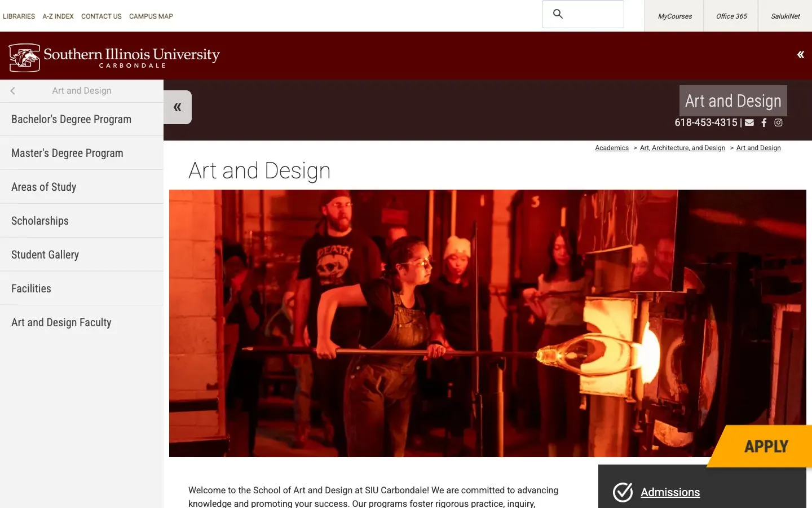Collapse the sidebar navigation panel
The image size is (812, 508).
coord(178,107)
